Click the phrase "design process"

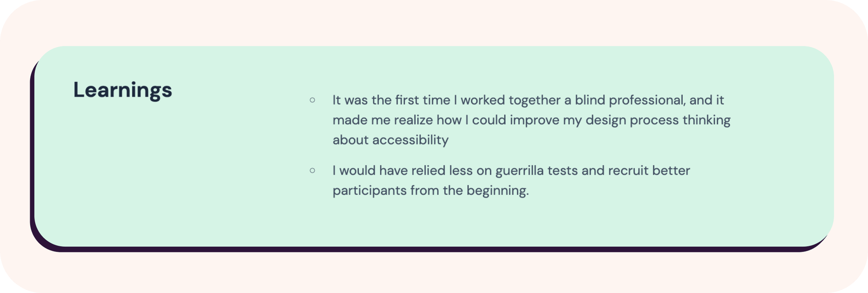[632, 120]
